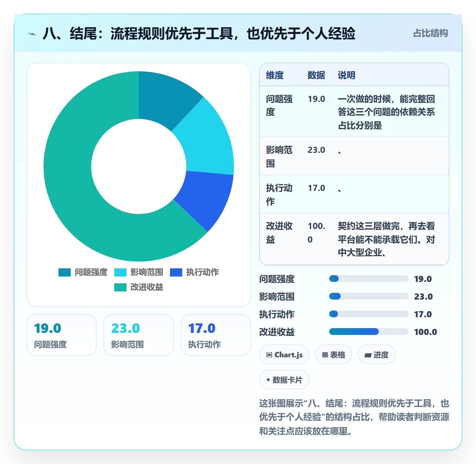This screenshot has height=464, width=476.
Task: Click the 100.0 value in the table
Action: tap(317, 233)
